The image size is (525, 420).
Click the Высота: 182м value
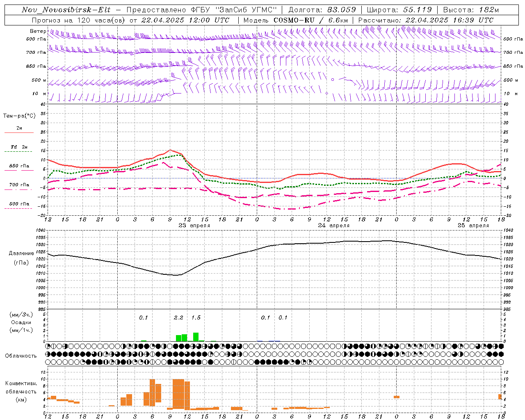pos(471,10)
